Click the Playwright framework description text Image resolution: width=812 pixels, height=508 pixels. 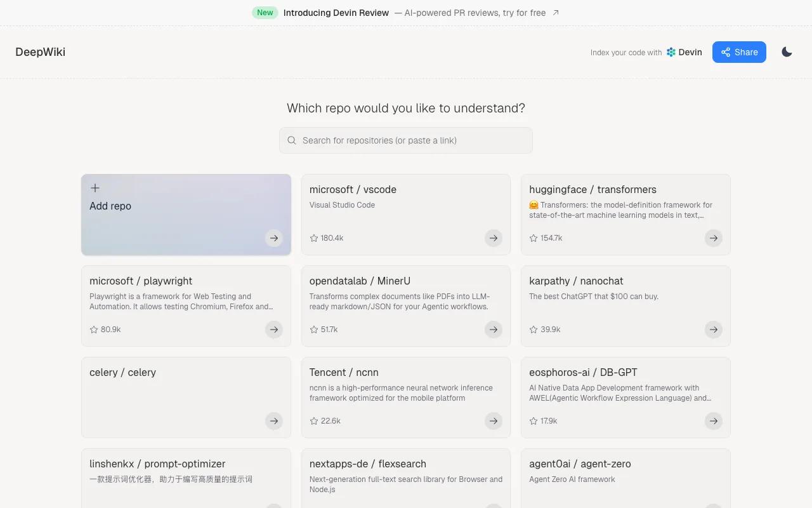pos(181,302)
